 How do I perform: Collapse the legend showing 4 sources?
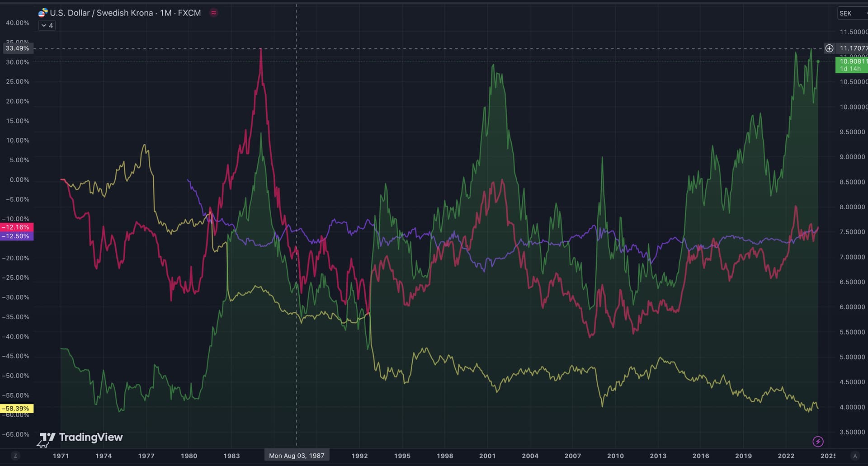click(47, 26)
